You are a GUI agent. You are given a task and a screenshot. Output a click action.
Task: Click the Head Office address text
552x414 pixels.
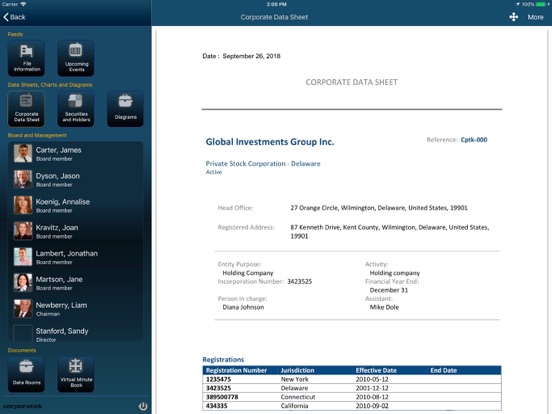tap(379, 208)
